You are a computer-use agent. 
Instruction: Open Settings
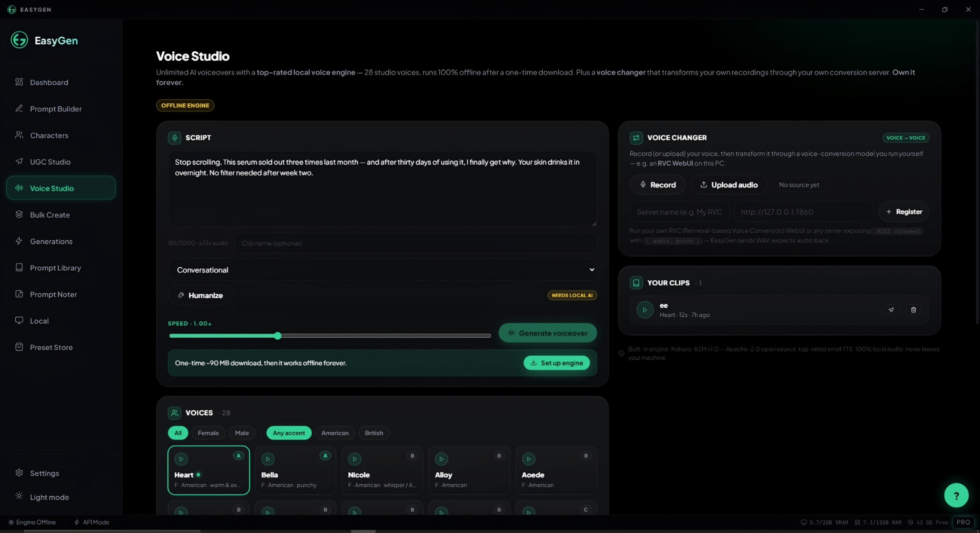point(61,473)
